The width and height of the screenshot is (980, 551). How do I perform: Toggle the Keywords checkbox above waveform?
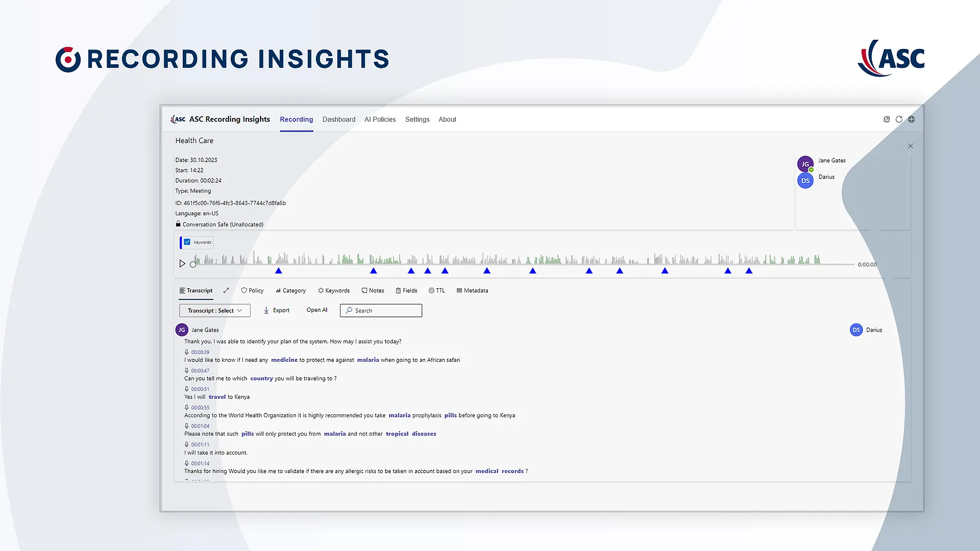click(x=187, y=242)
